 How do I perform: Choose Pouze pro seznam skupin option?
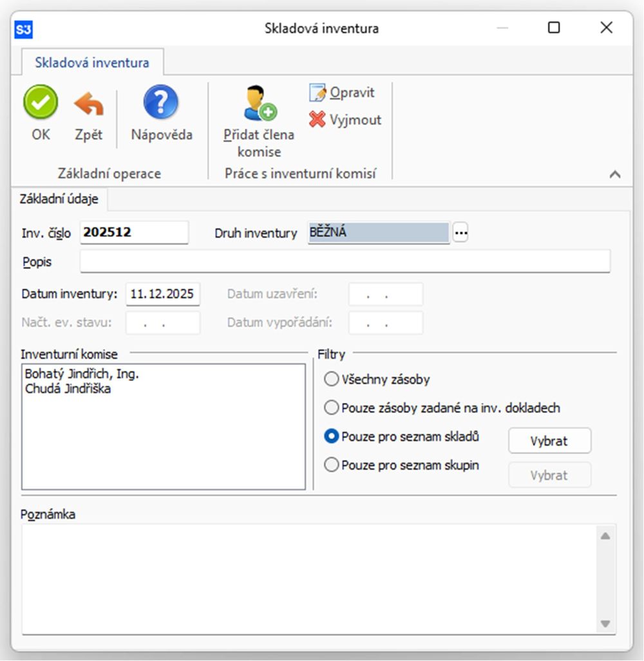click(x=332, y=465)
